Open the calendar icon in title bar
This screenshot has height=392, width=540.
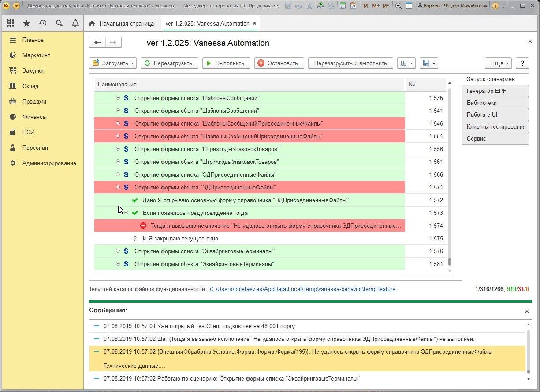pyautogui.click(x=353, y=6)
